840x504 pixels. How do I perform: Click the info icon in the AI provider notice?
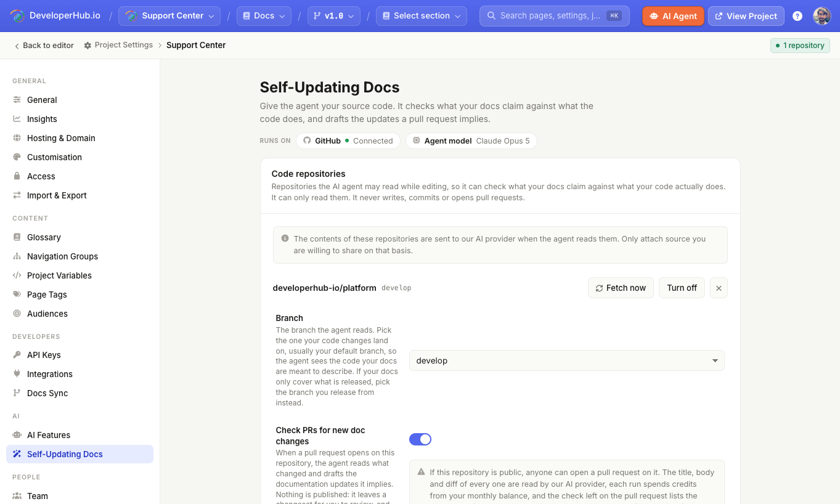(x=285, y=238)
